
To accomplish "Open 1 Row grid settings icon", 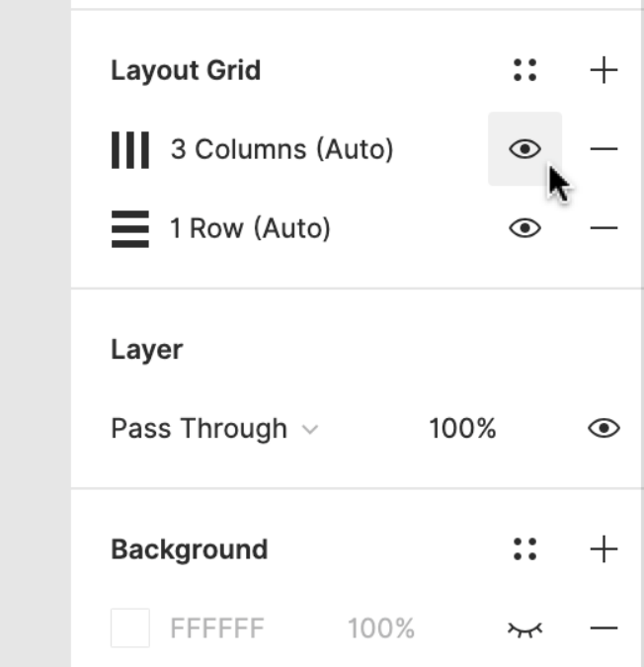I will [129, 229].
